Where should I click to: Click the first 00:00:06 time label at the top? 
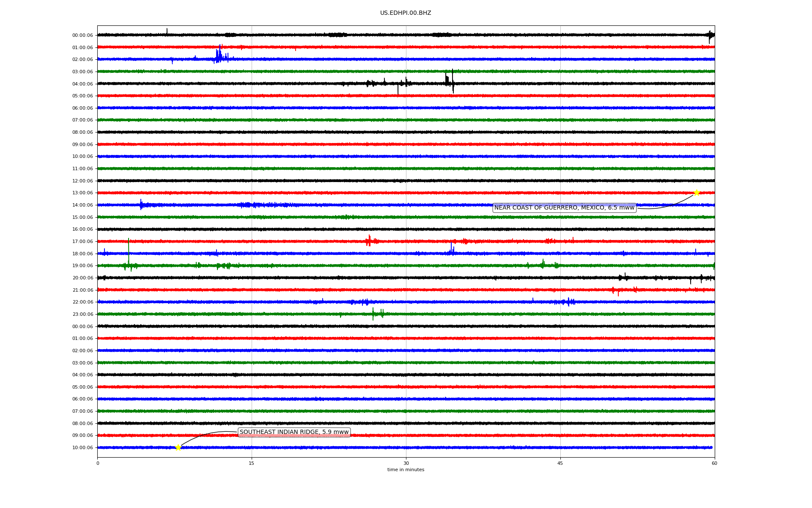(x=82, y=36)
